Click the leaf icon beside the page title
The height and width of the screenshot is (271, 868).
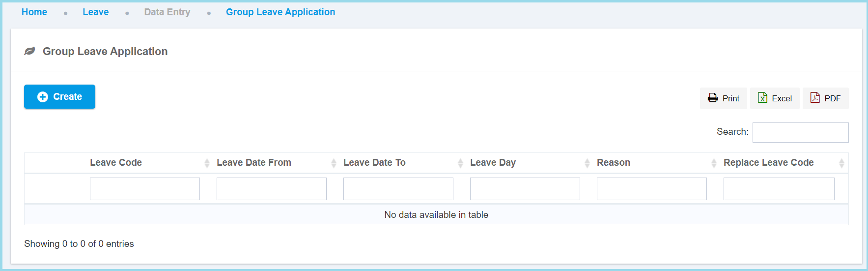click(29, 51)
